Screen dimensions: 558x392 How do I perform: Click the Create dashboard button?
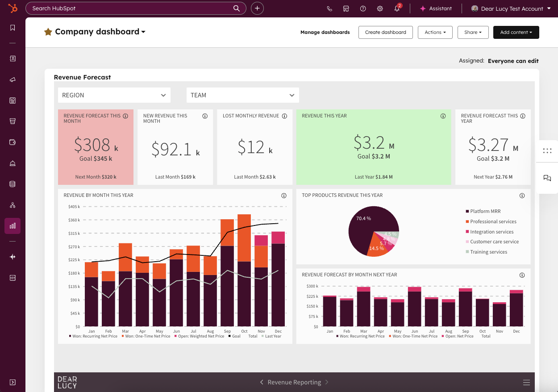386,32
